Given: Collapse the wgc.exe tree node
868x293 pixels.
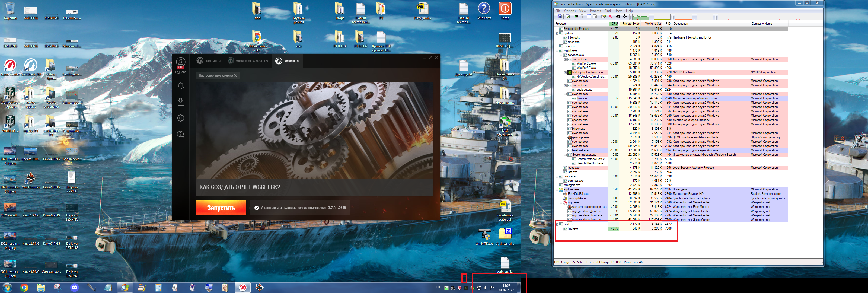Looking at the screenshot, I should click(561, 203).
